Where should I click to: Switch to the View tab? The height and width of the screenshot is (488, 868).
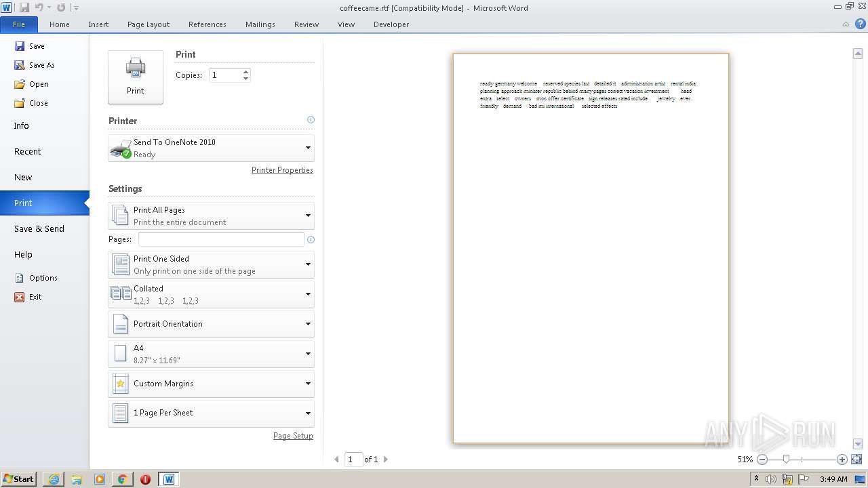coord(346,24)
